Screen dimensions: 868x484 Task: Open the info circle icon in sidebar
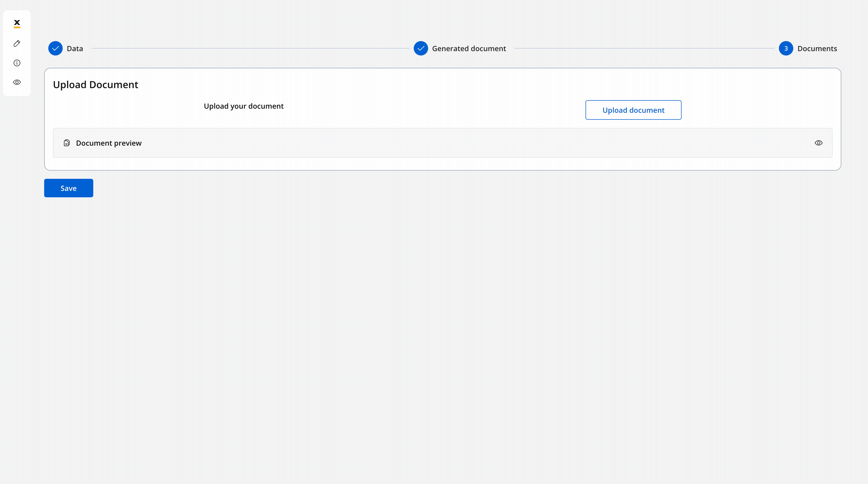click(x=17, y=63)
